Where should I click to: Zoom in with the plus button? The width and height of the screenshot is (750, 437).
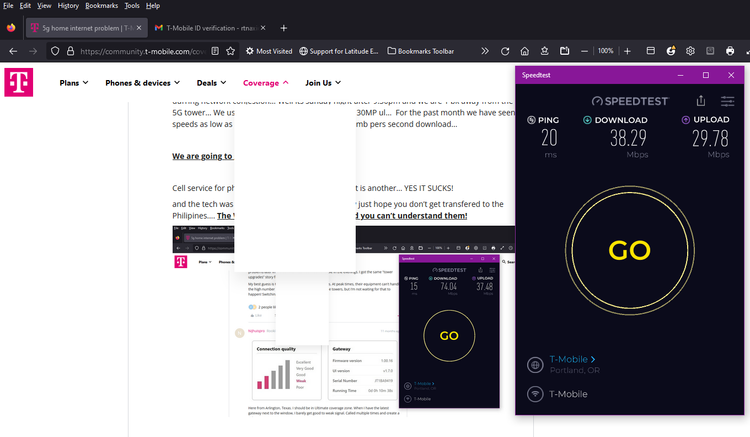[627, 51]
